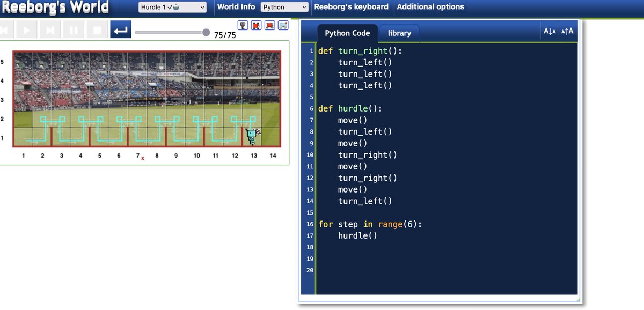644x310 pixels.
Task: Increase editor font size icon
Action: click(567, 31)
